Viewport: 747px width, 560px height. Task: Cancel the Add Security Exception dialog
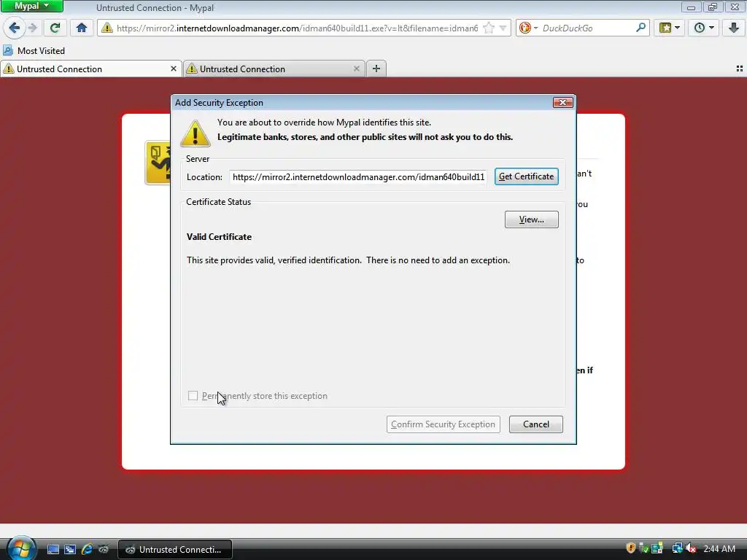(x=536, y=424)
